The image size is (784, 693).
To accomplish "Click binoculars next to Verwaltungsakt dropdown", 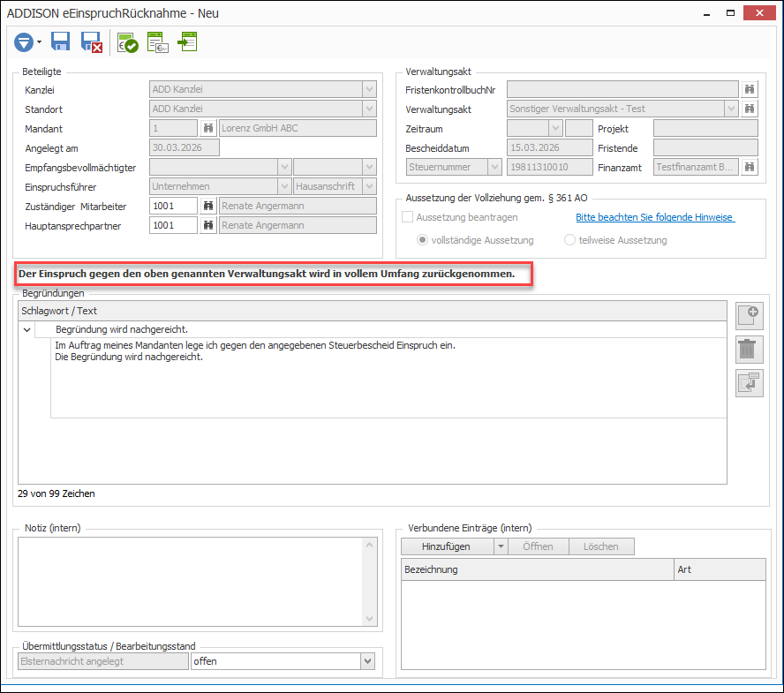I will tap(749, 109).
